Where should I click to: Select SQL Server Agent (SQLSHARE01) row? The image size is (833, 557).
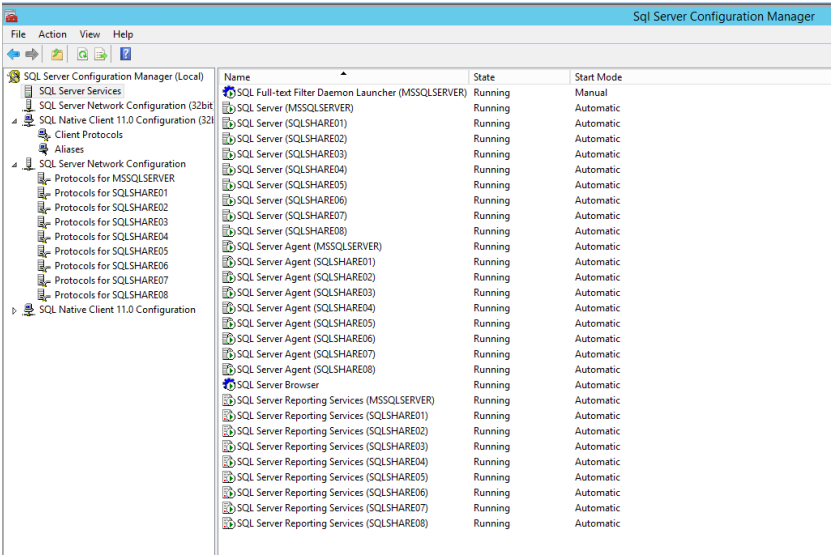(421, 262)
